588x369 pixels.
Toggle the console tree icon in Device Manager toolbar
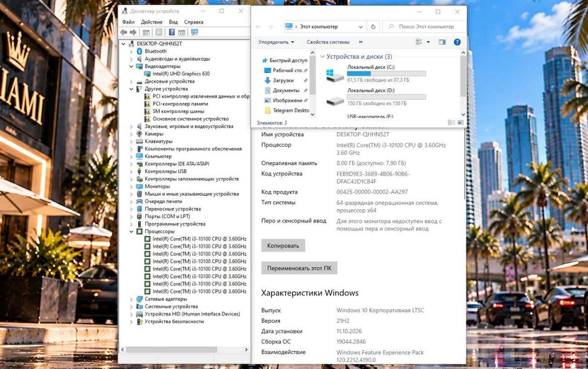point(146,32)
